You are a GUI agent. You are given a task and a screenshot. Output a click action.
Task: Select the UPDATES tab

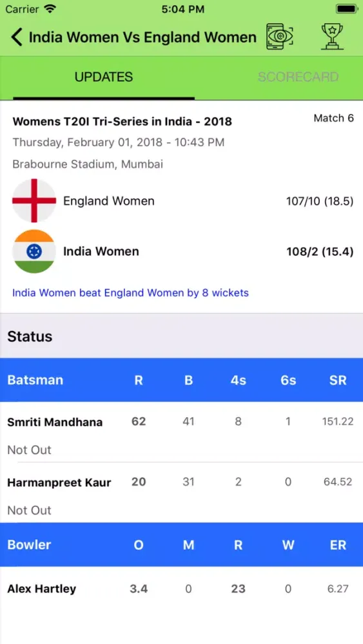pos(104,77)
